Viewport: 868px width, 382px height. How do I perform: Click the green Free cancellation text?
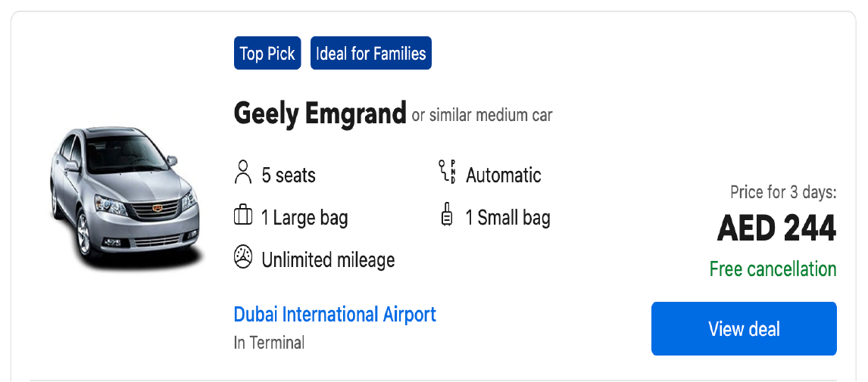coord(773,269)
